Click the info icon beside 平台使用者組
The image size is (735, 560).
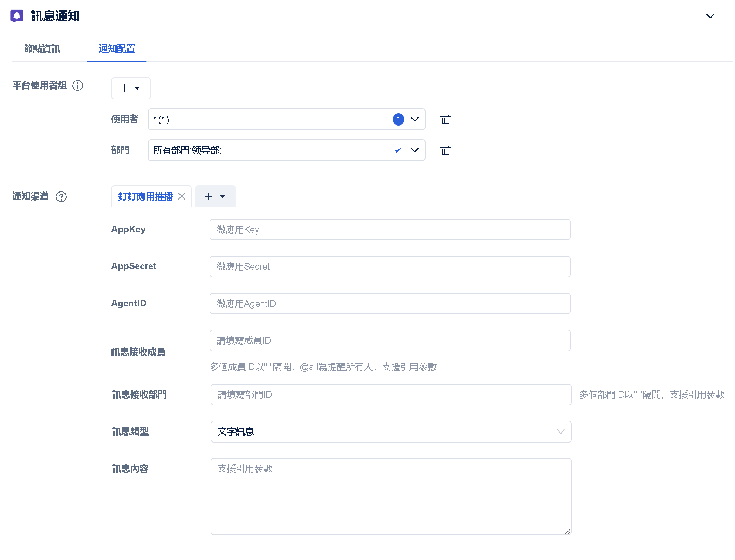click(x=77, y=86)
